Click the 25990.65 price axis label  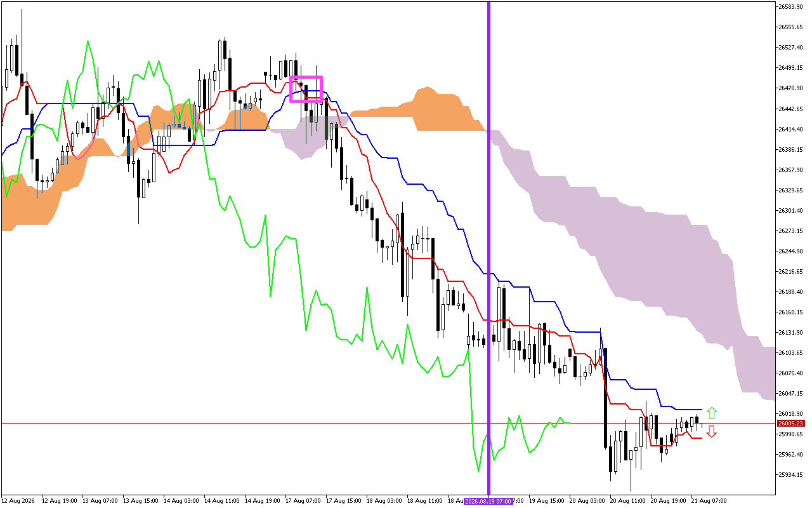pos(790,434)
